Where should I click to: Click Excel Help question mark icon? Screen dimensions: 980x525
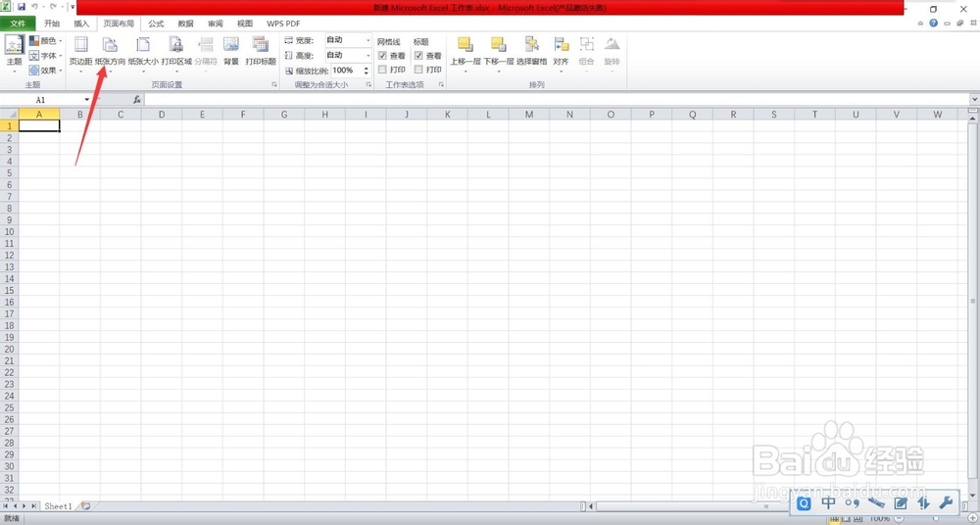tap(933, 24)
